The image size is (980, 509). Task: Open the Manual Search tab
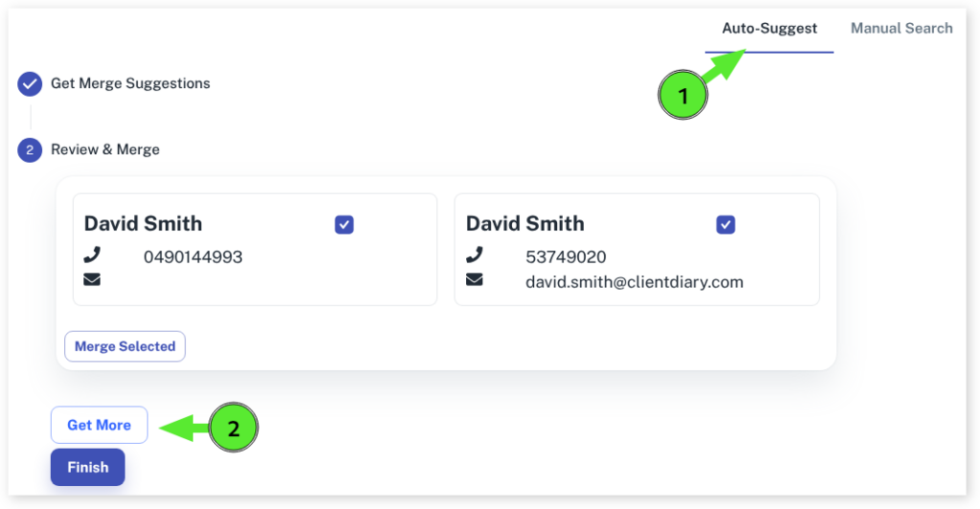[x=902, y=29]
